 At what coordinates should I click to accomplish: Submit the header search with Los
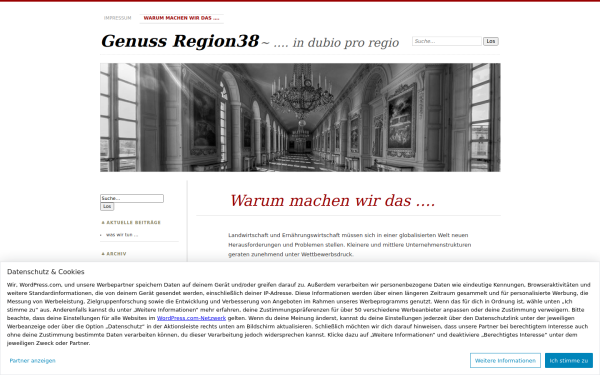491,41
